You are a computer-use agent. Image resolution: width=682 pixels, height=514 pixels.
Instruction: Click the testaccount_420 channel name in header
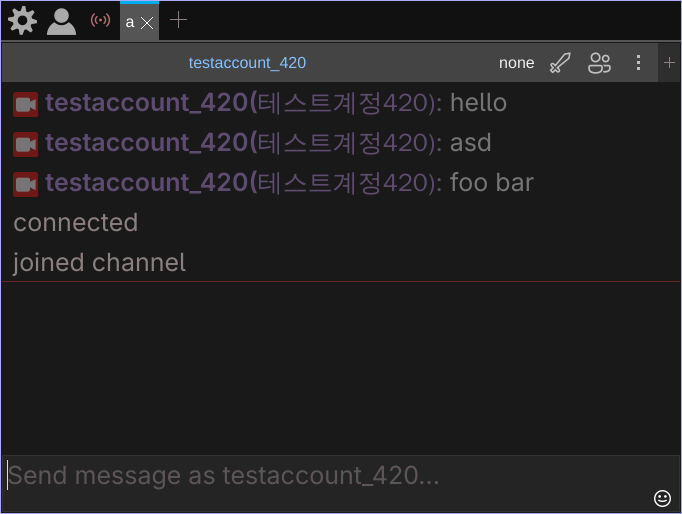247,63
